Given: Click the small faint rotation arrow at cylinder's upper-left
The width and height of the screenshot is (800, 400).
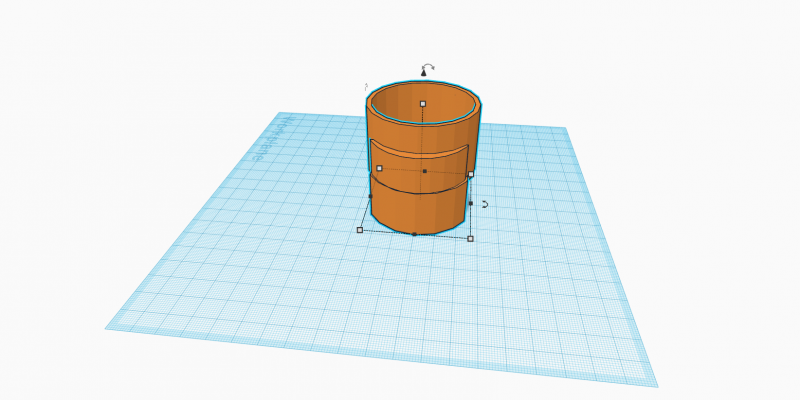Looking at the screenshot, I should pyautogui.click(x=366, y=86).
